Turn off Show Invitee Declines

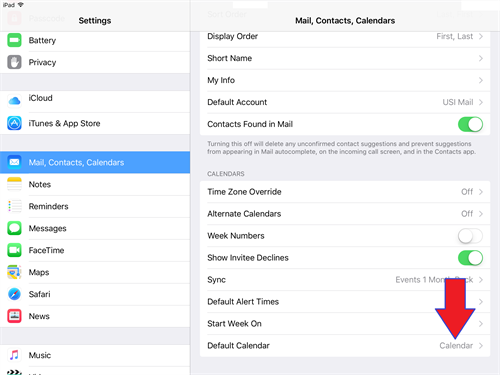[470, 258]
